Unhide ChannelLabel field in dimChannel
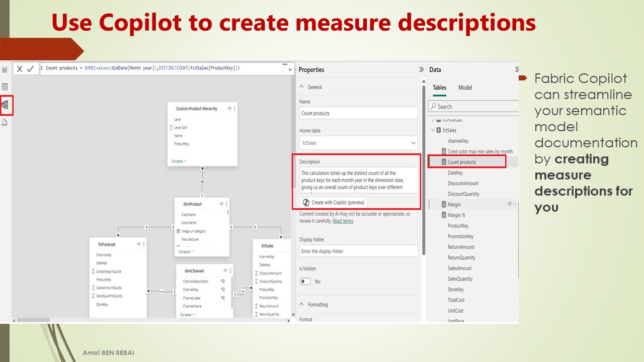Screen dimensions: 644x362 click(x=223, y=298)
